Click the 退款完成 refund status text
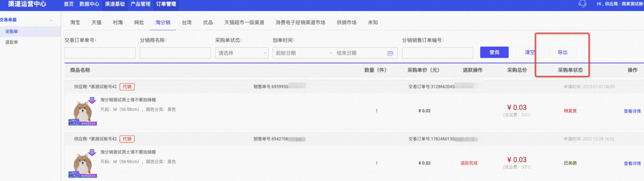The image size is (644, 181). pos(469,163)
